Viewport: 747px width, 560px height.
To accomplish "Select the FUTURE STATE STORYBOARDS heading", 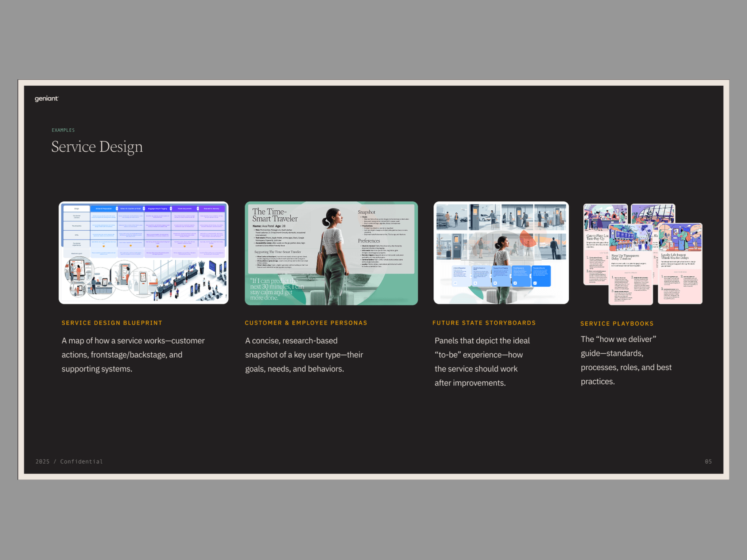I will [x=484, y=323].
